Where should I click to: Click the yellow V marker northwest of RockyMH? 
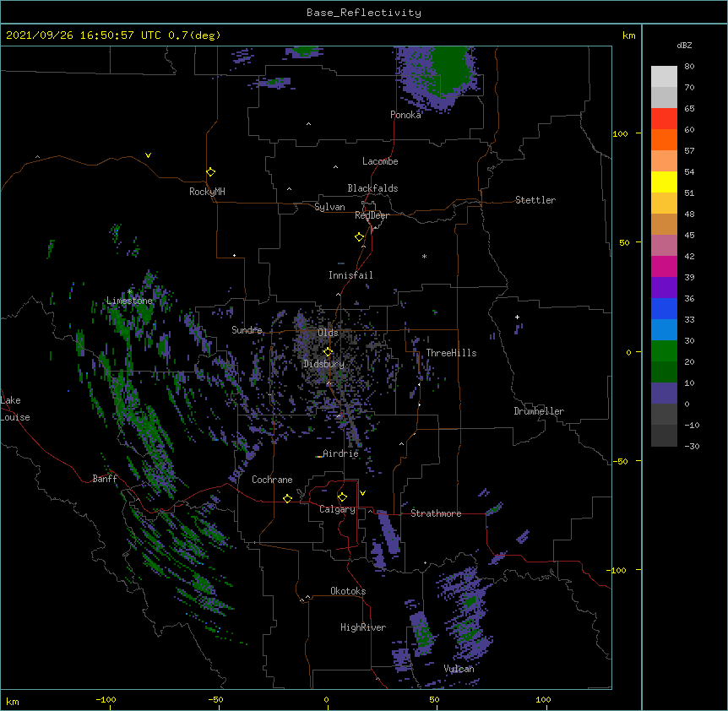(x=148, y=155)
